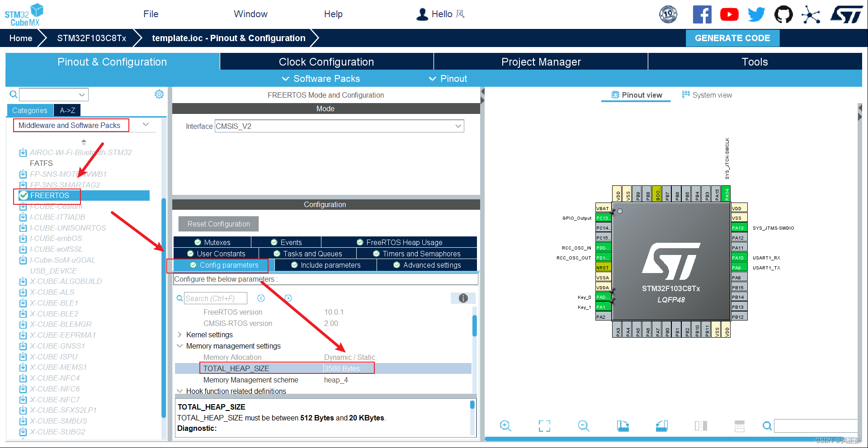The image size is (868, 448).
Task: Click the pin list layout icon
Action: (x=740, y=426)
